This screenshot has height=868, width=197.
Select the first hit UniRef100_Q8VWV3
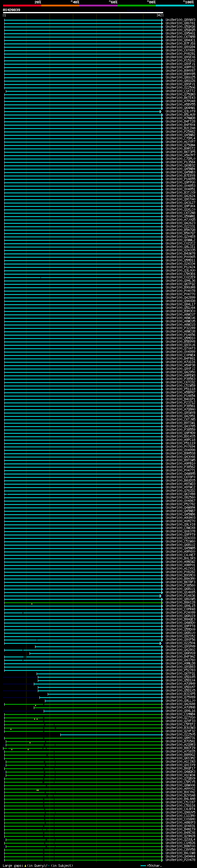coord(180,20)
